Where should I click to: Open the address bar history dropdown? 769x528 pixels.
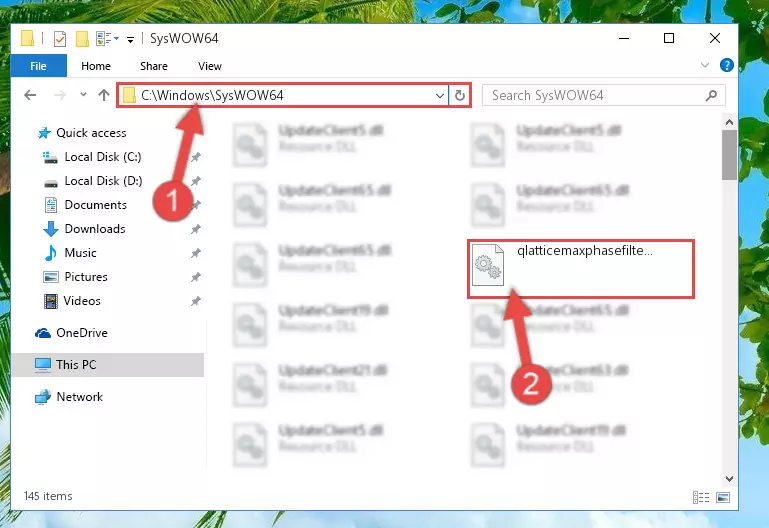440,96
